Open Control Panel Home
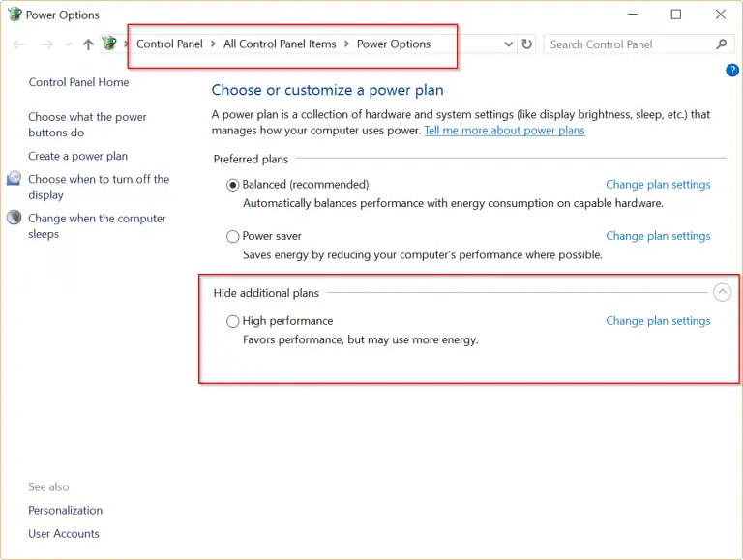This screenshot has height=560, width=743. (x=78, y=82)
